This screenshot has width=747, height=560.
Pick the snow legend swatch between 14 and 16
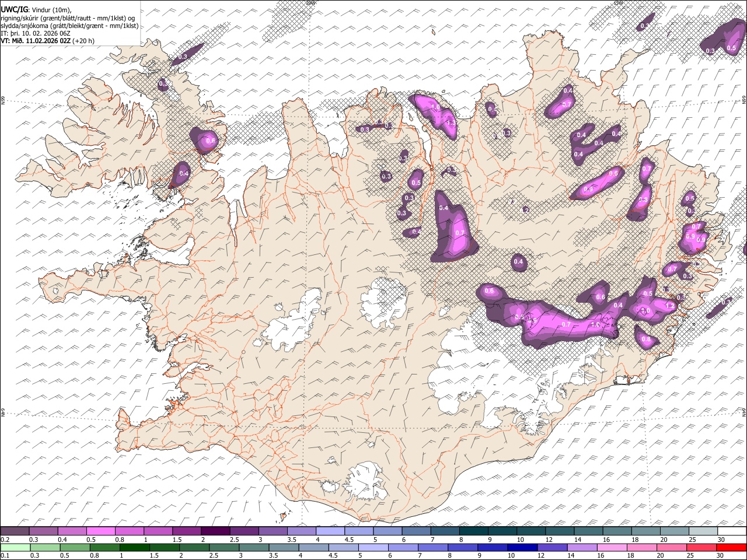[x=588, y=531]
